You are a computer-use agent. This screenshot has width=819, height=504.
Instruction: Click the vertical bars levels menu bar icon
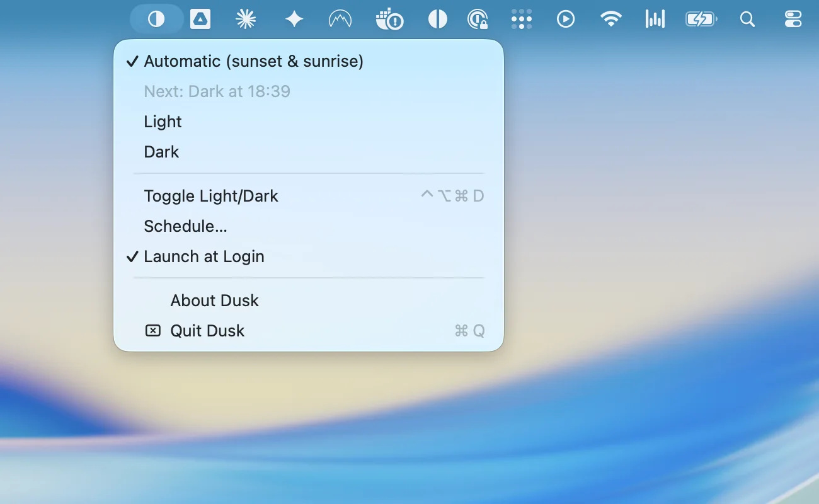pos(655,20)
